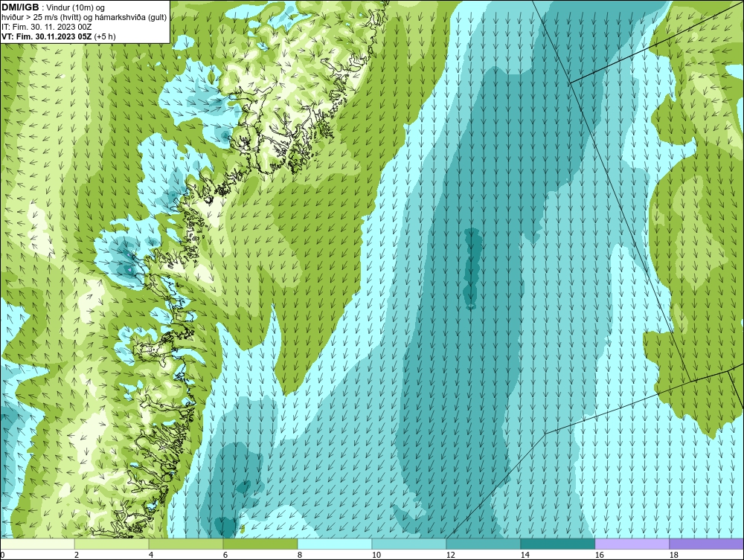Click the 4–6 m/s green legend swatch

click(x=186, y=544)
